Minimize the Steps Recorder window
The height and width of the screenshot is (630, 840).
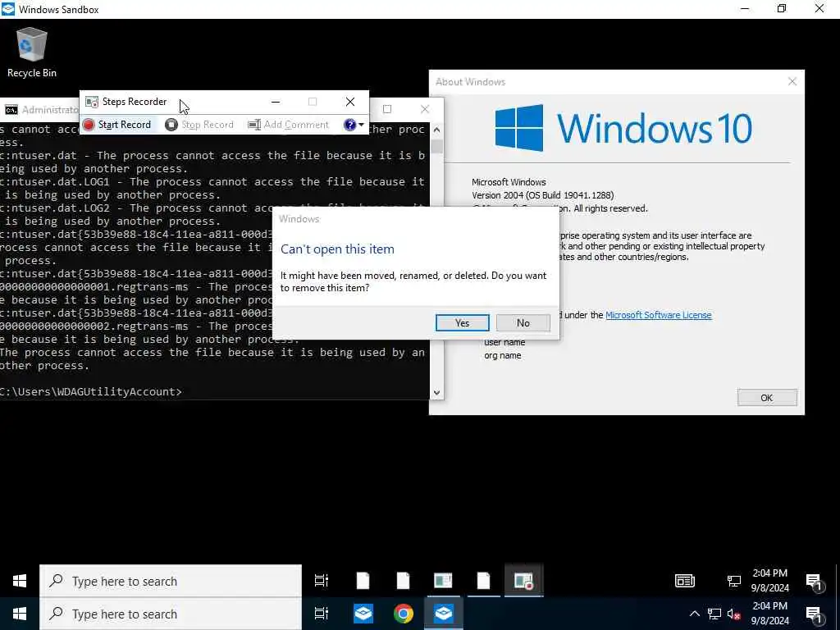coord(276,102)
